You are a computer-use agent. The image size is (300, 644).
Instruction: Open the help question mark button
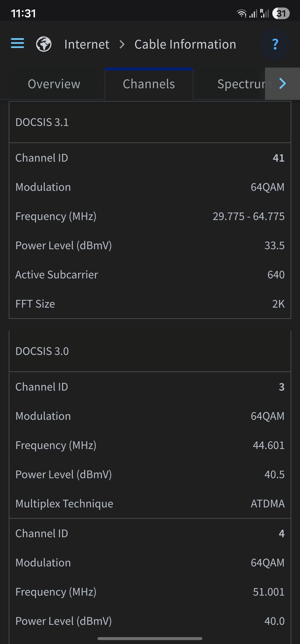pyautogui.click(x=275, y=44)
